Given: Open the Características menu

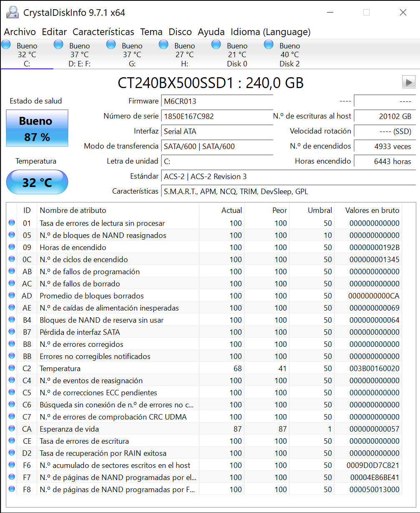Looking at the screenshot, I should pyautogui.click(x=103, y=32).
